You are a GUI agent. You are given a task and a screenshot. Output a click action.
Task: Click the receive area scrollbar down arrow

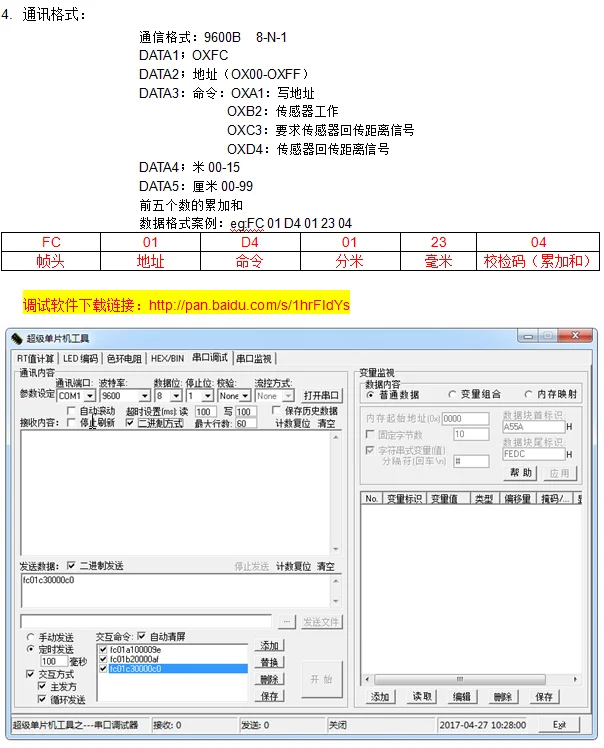click(x=336, y=549)
